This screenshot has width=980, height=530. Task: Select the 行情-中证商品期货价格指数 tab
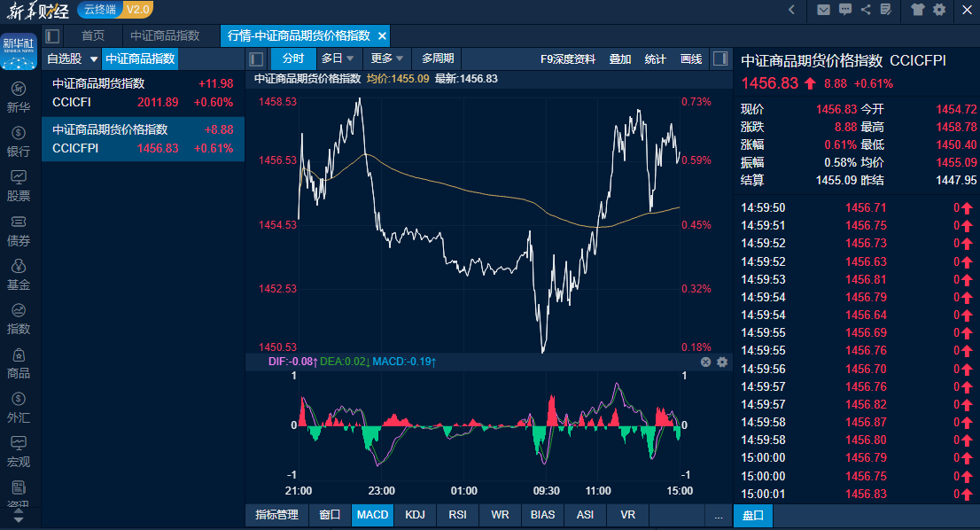[299, 35]
